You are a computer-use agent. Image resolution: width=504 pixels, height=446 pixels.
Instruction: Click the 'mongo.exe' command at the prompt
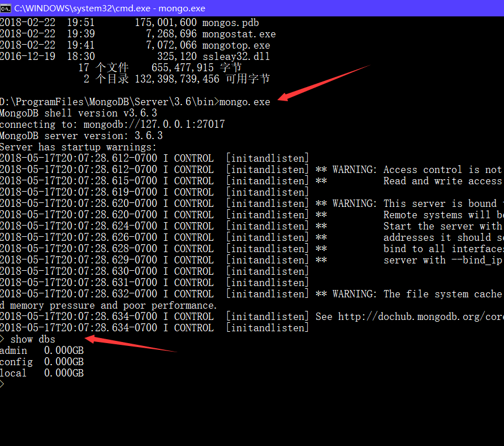point(244,102)
